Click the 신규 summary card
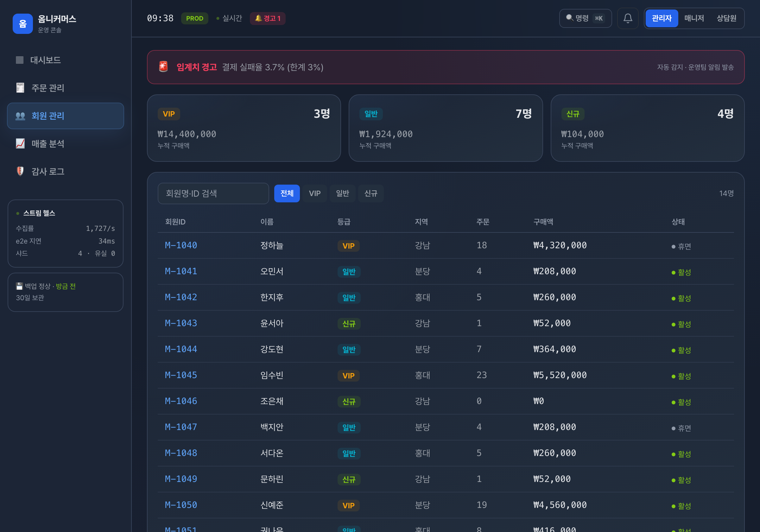This screenshot has height=532, width=760. [648, 128]
